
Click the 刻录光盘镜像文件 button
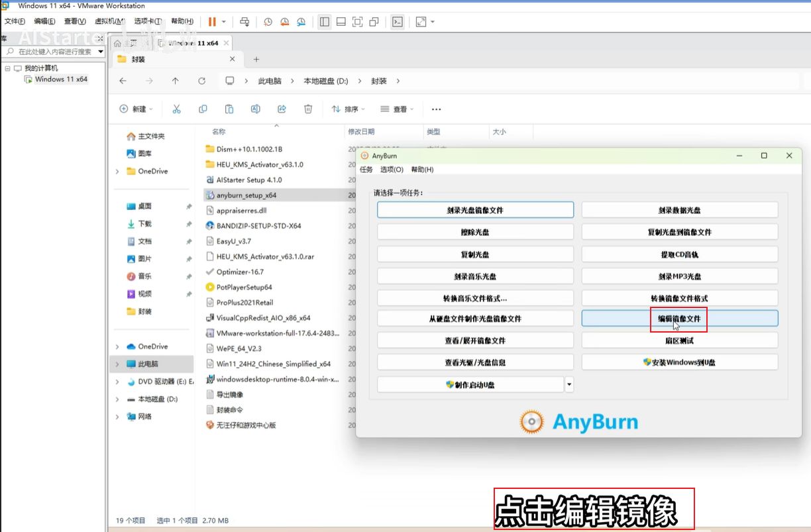coord(475,210)
